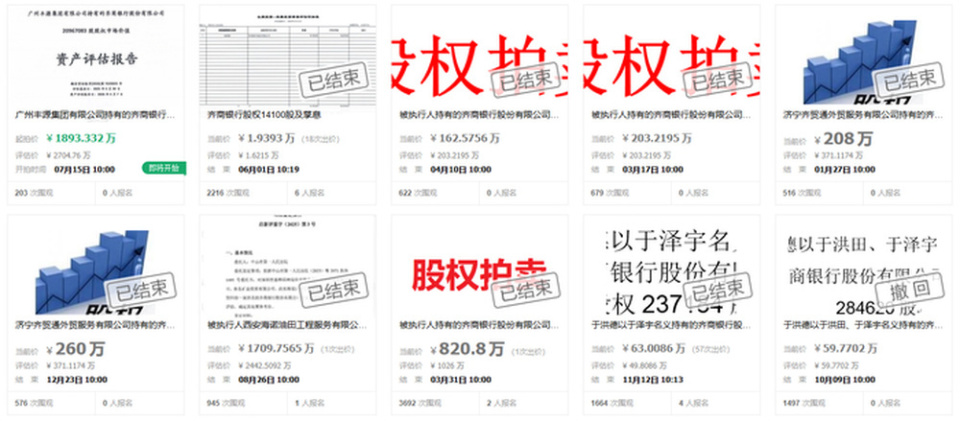The image size is (960, 421).
Task: Click the thumbnail marked 撤回
Action: 864,265
